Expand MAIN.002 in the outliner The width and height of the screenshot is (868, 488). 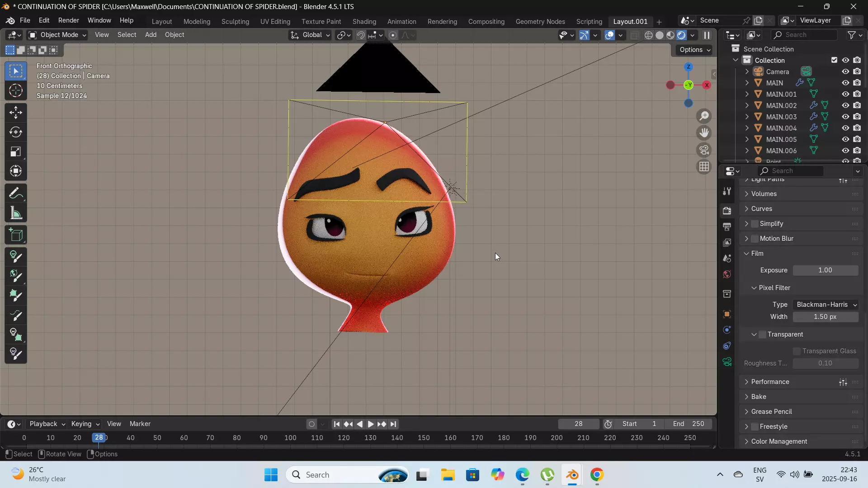tap(747, 105)
